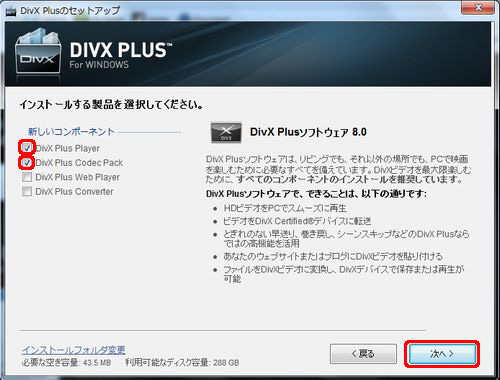This screenshot has height=380, width=500.
Task: Select the DivX Plus Codec Pack label
Action: click(x=79, y=163)
